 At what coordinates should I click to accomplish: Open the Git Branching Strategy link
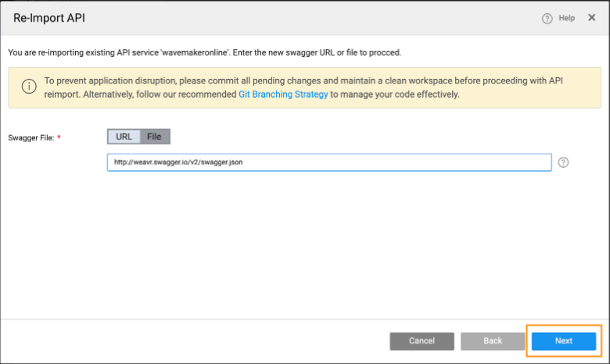(283, 94)
